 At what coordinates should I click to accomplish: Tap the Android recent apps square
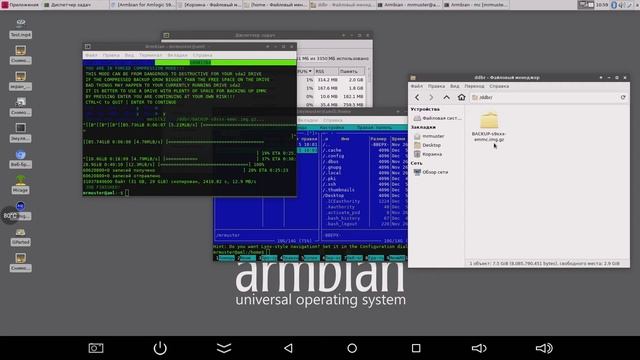pyautogui.click(x=416, y=348)
